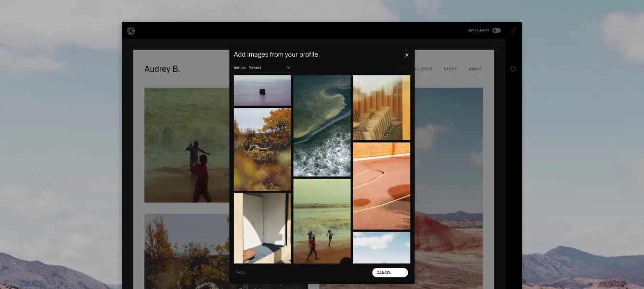Click the 9/20 image count text
The width and height of the screenshot is (644, 289).
click(x=240, y=273)
